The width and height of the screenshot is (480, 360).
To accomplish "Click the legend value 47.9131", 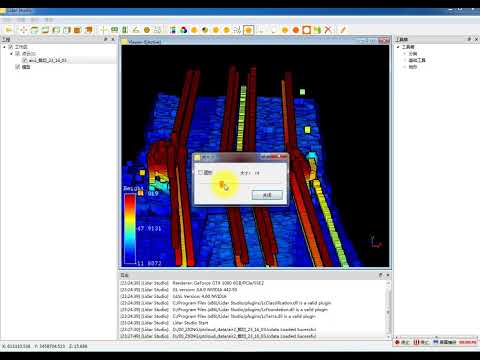I will (x=150, y=229).
